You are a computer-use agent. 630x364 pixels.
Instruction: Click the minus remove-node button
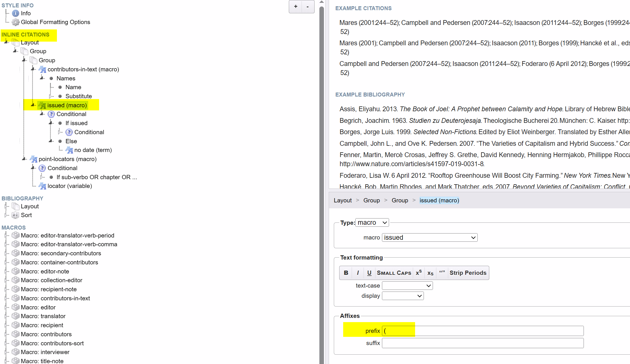tap(308, 7)
